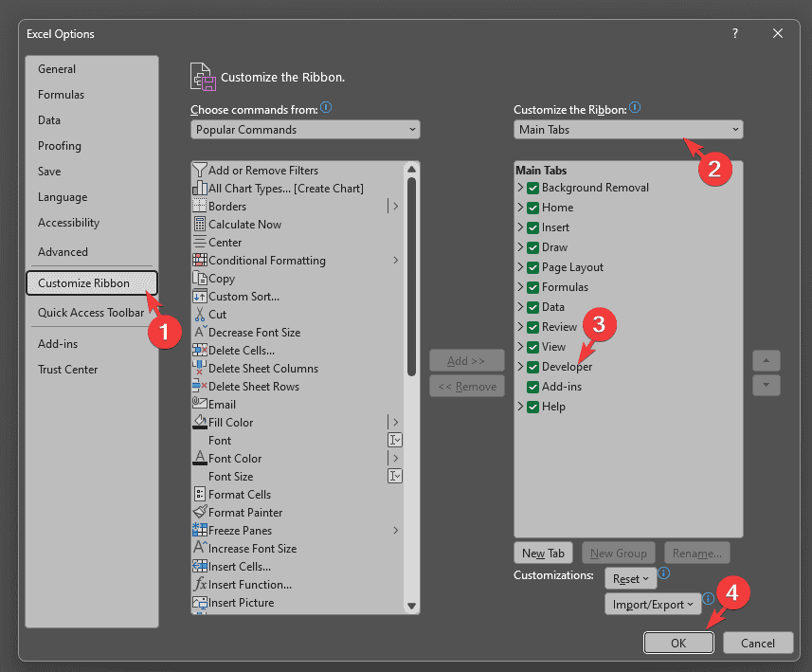The width and height of the screenshot is (812, 672).
Task: Open the Choose commands from dropdown
Action: coord(305,130)
